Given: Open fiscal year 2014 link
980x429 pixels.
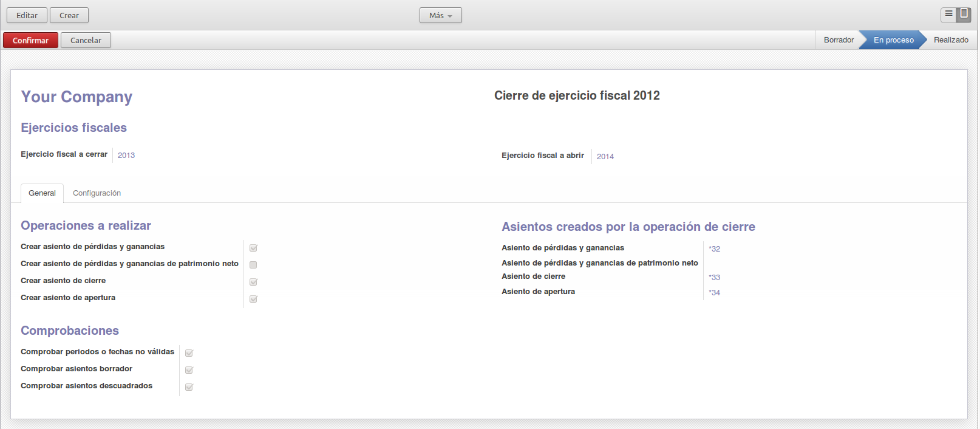Looking at the screenshot, I should click(x=605, y=157).
